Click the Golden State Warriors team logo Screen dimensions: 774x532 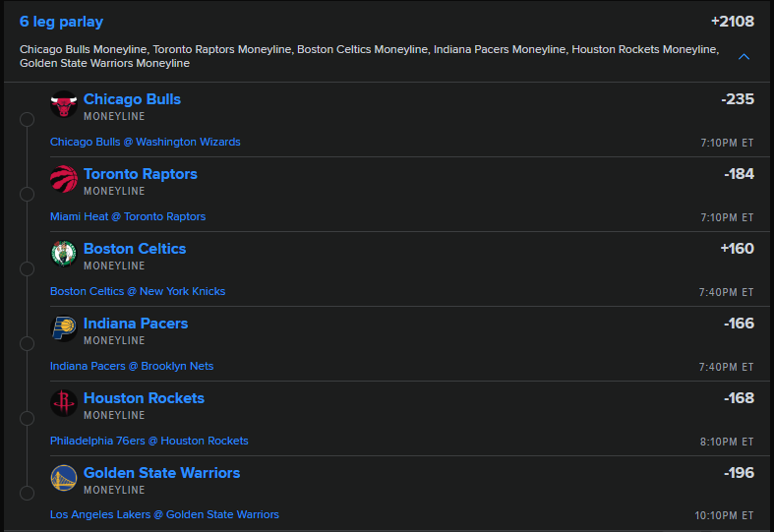pyautogui.click(x=64, y=478)
